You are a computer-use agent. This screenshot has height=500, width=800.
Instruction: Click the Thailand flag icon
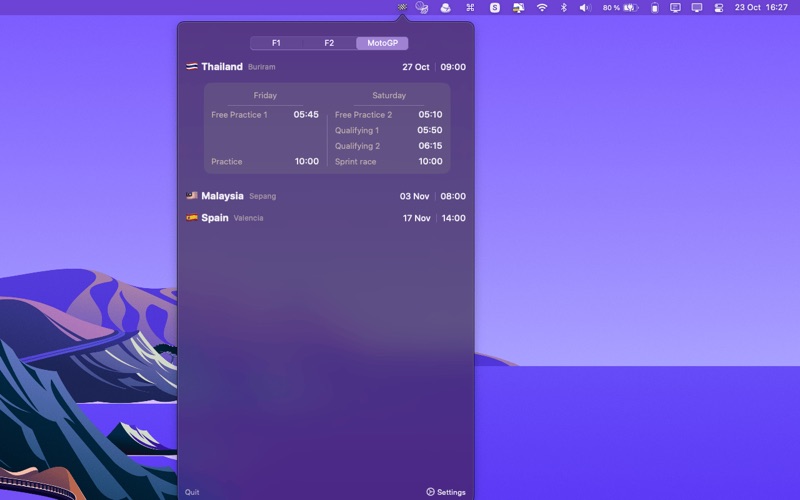click(x=191, y=67)
